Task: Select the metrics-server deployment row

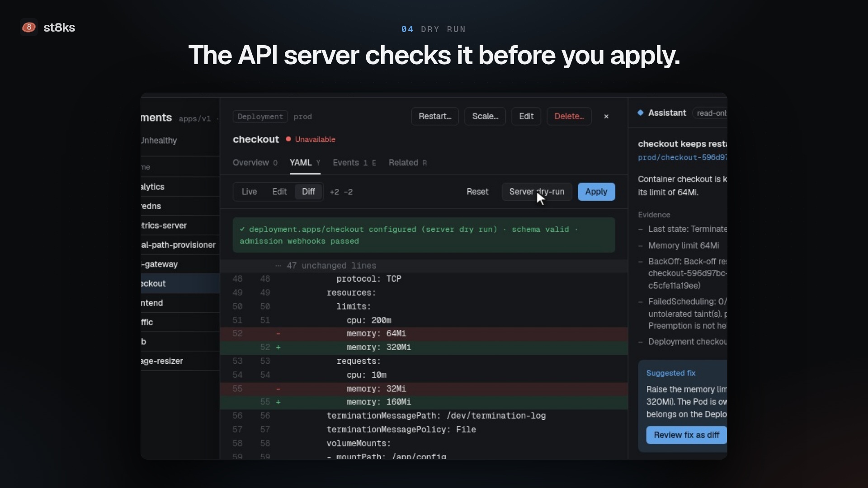Action: coord(180,225)
